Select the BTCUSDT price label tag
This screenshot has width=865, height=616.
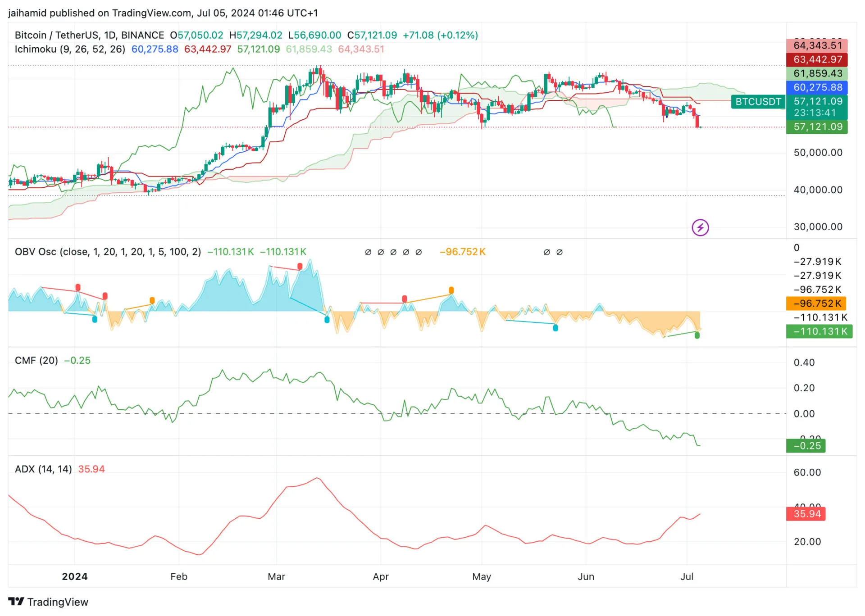coord(758,102)
